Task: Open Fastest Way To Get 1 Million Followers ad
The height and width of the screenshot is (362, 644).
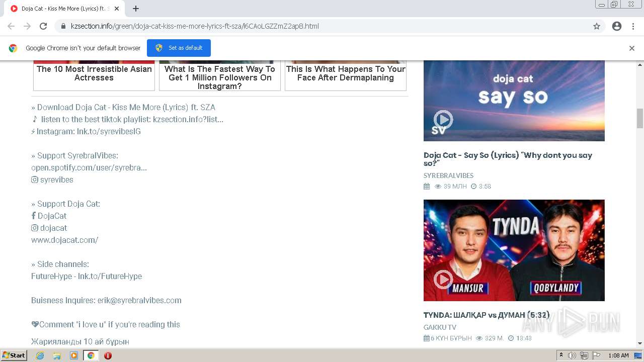Action: point(220,75)
